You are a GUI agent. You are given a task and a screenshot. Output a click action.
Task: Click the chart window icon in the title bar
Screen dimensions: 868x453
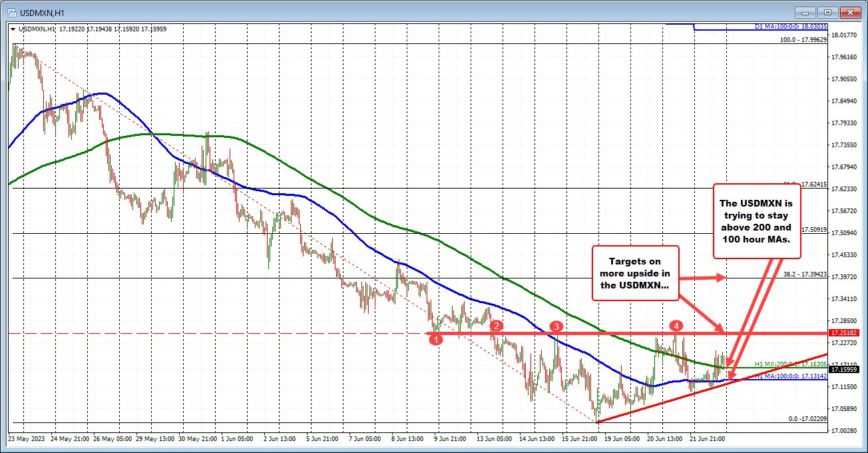click(11, 12)
